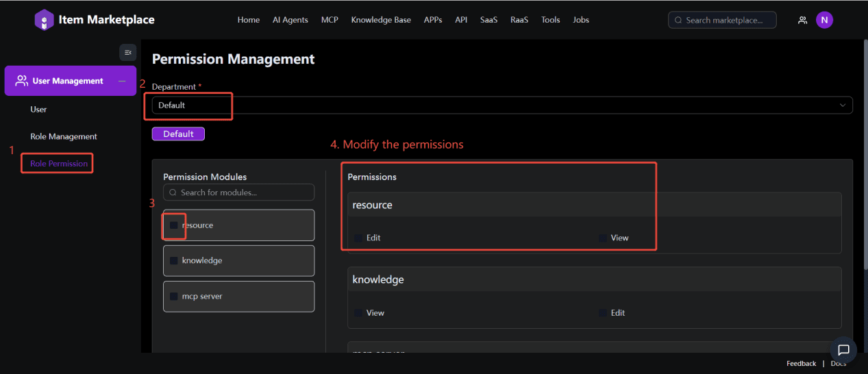868x374 pixels.
Task: Select Role Management in the sidebar
Action: (64, 136)
